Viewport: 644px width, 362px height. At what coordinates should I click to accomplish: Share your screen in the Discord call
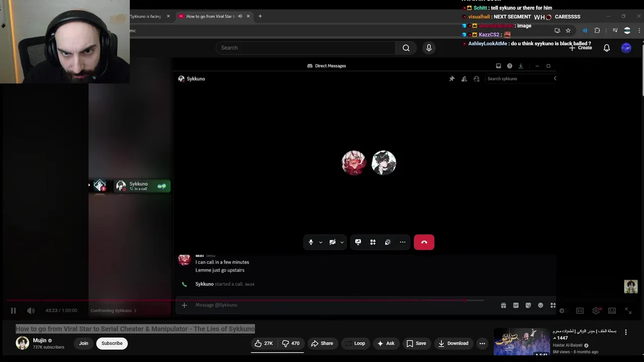(x=358, y=242)
